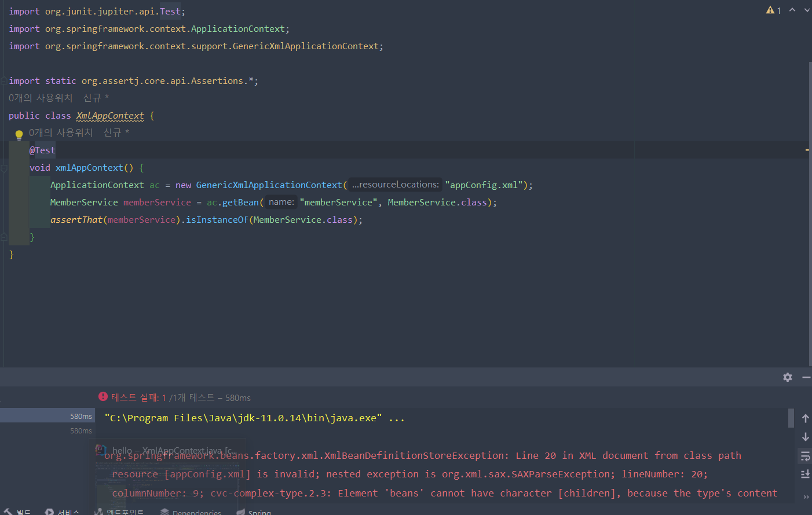
Task: Click the yellow warning stripe in error gutter
Action: click(807, 150)
